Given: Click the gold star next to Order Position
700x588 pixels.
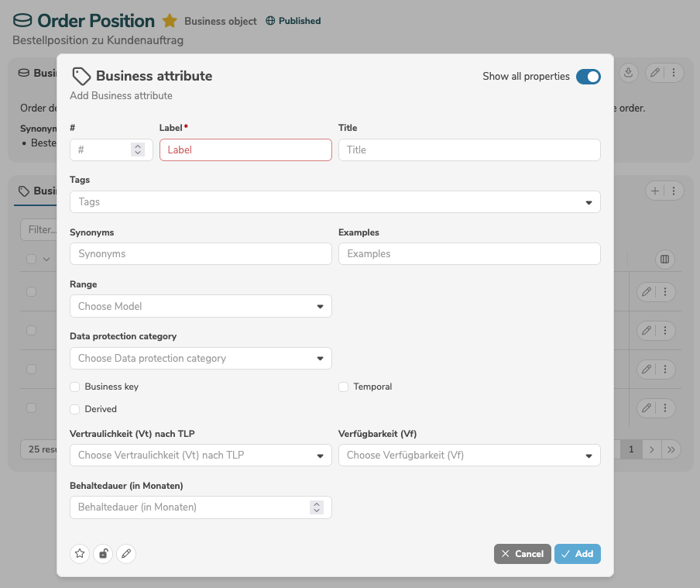Looking at the screenshot, I should click(x=170, y=21).
